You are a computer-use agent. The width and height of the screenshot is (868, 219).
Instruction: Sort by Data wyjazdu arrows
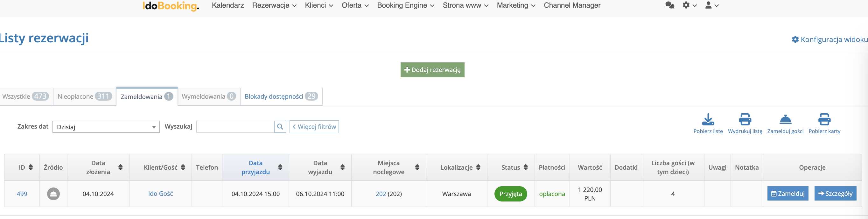342,167
